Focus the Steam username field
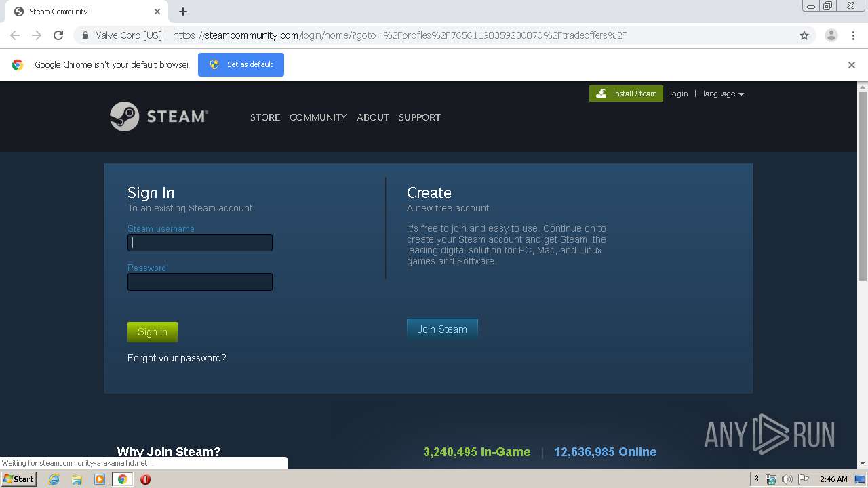This screenshot has width=868, height=488. pos(200,243)
